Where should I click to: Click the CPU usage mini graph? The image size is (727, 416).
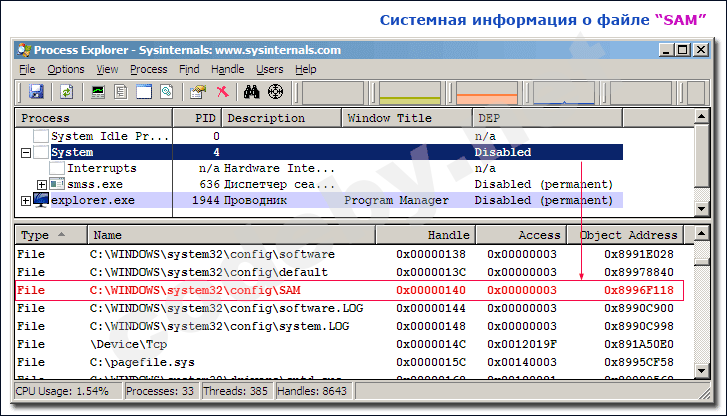pos(410,93)
